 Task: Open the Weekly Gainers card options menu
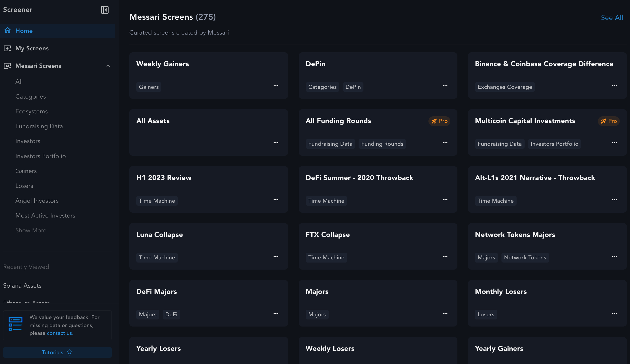coord(276,86)
